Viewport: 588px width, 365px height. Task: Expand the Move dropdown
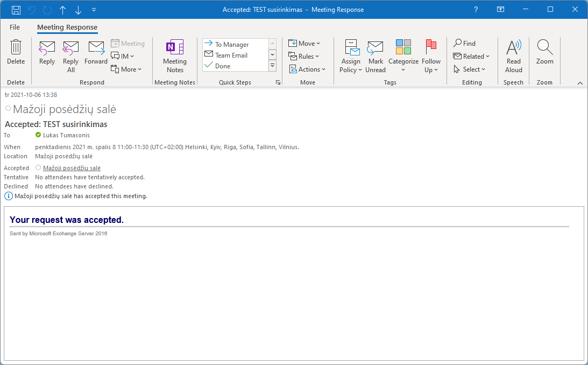[304, 44]
